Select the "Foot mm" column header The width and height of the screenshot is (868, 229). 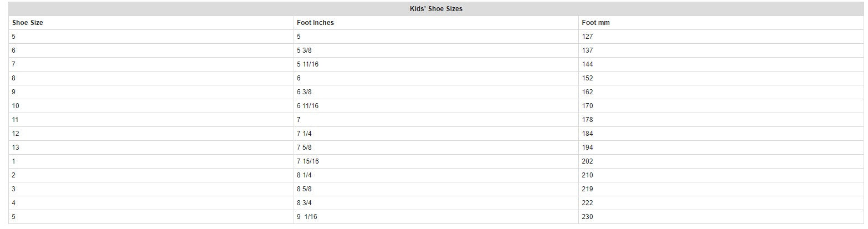595,23
